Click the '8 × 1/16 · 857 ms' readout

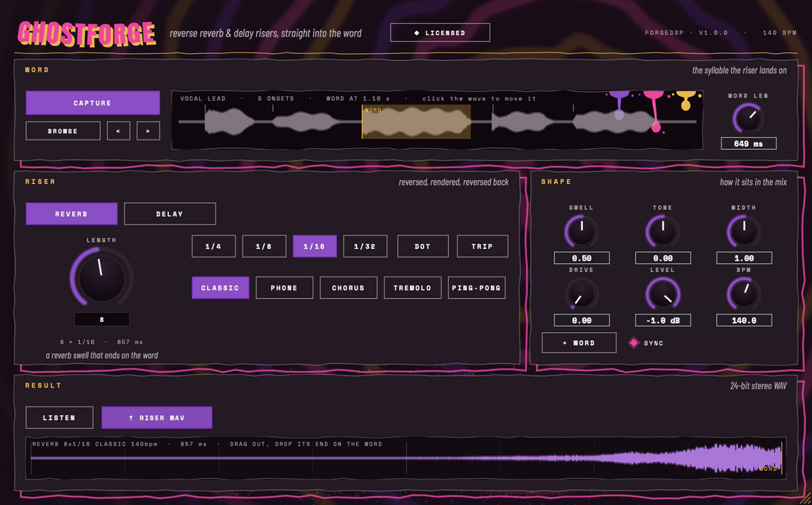[x=101, y=342]
